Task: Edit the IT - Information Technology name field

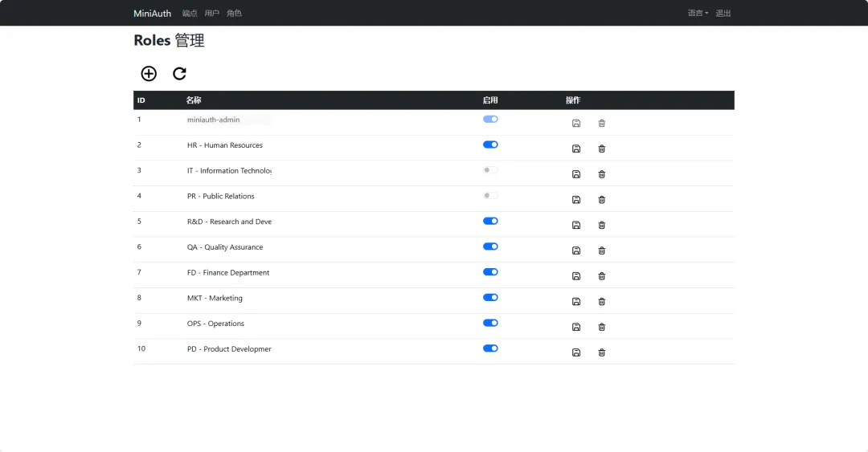Action: pos(228,170)
